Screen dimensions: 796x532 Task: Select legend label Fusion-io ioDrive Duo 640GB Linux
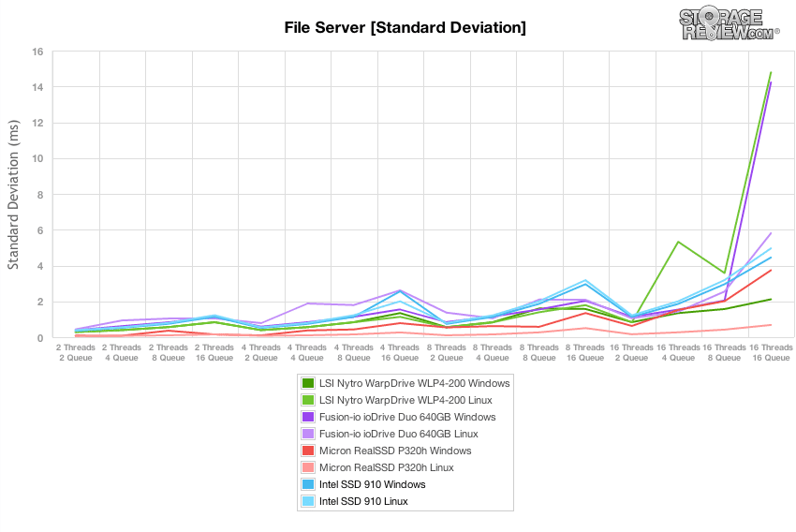399,434
